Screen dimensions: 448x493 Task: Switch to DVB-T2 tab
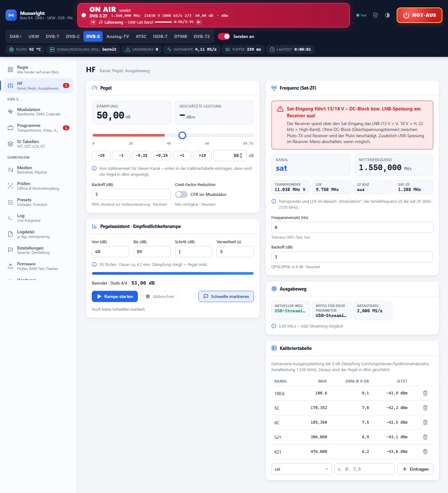click(x=202, y=36)
